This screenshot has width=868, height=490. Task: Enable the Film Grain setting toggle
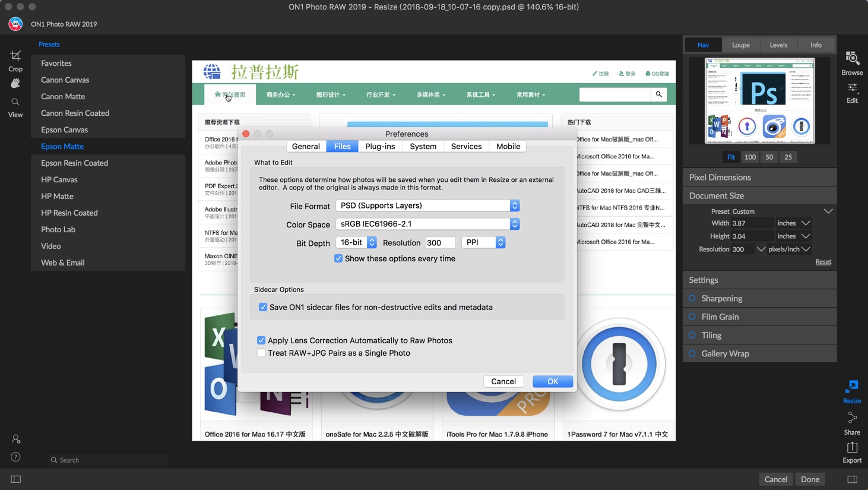[692, 317]
